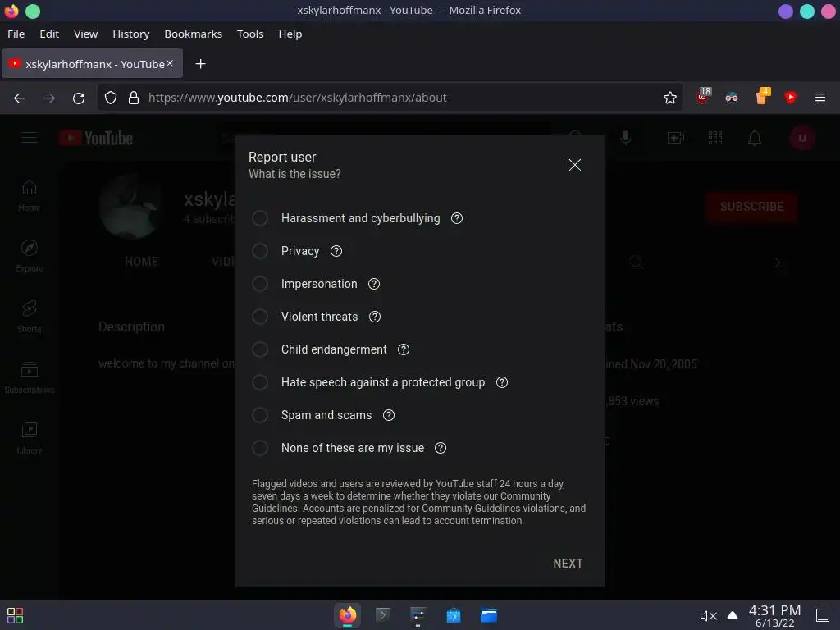Open the tracking protection shield icon
Image resolution: width=840 pixels, height=630 pixels.
click(x=111, y=98)
